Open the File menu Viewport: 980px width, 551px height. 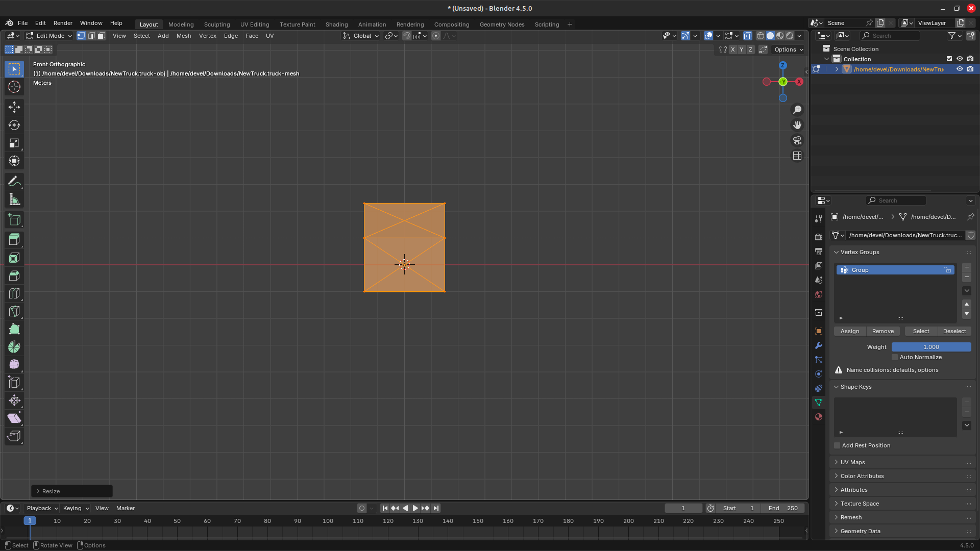22,23
